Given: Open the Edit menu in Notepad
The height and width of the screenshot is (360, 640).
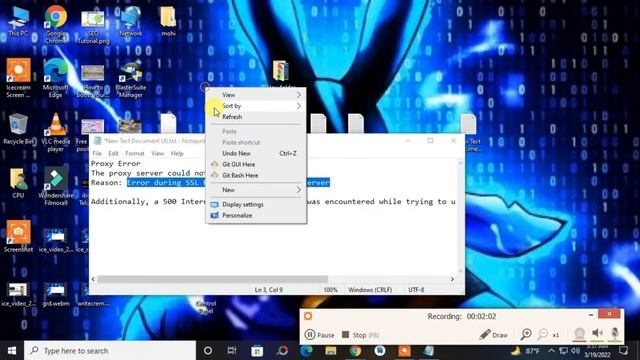Looking at the screenshot, I should coord(113,153).
